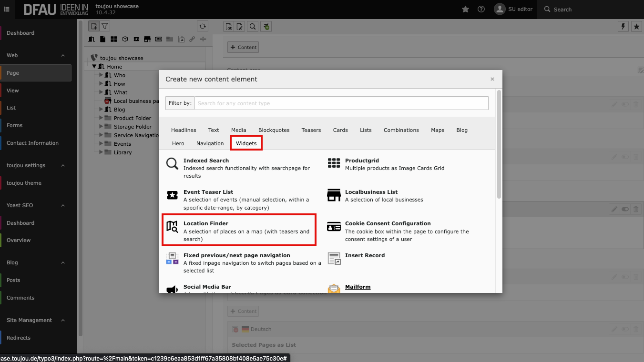This screenshot has width=644, height=362.
Task: Open the Teasers tab
Action: coord(311,130)
